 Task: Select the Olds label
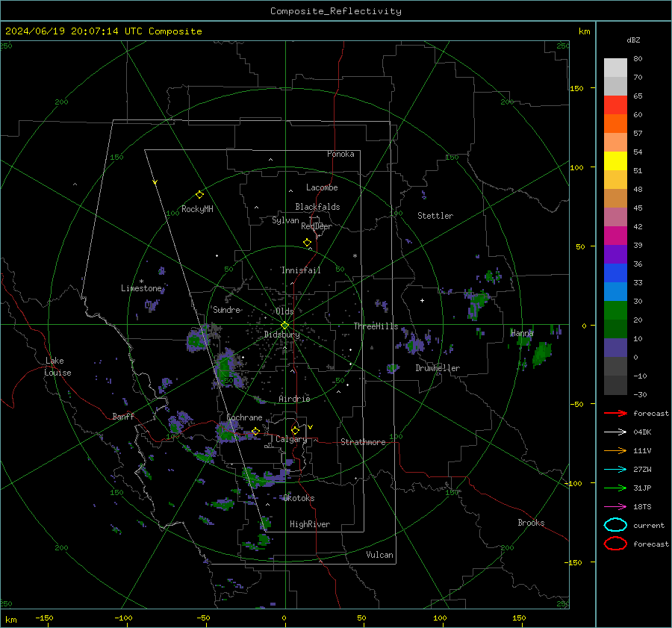(x=284, y=311)
